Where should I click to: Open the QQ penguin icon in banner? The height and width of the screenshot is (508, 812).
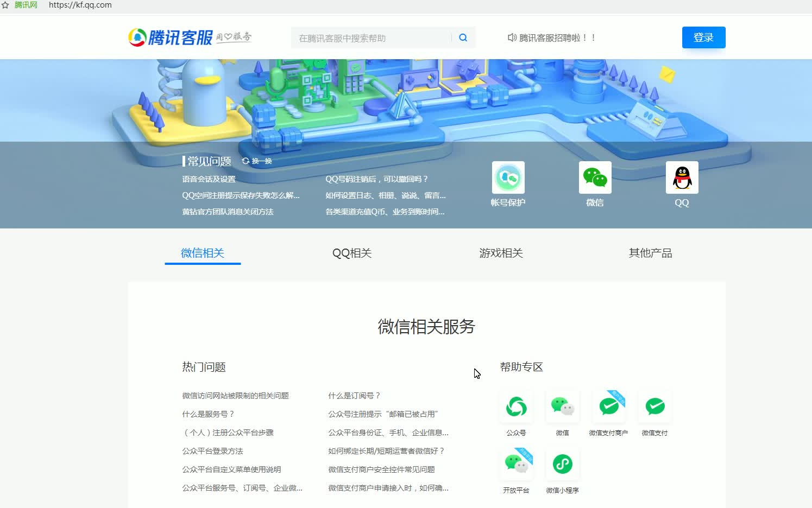[x=682, y=177]
